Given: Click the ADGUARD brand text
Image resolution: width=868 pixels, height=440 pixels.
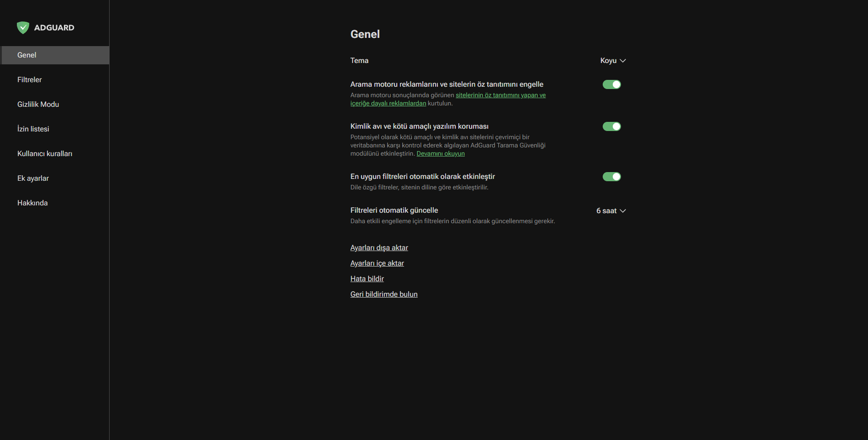Looking at the screenshot, I should pyautogui.click(x=54, y=28).
